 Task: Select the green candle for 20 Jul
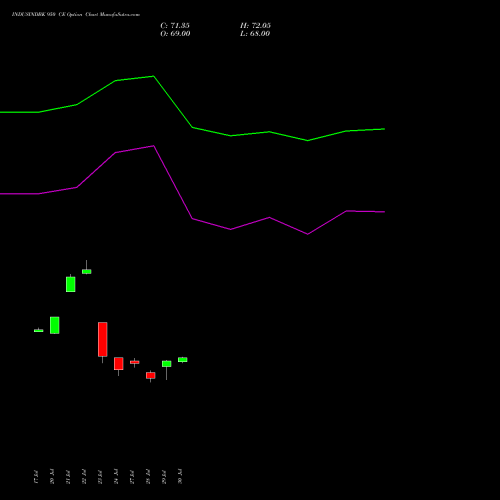pyautogui.click(x=55, y=325)
